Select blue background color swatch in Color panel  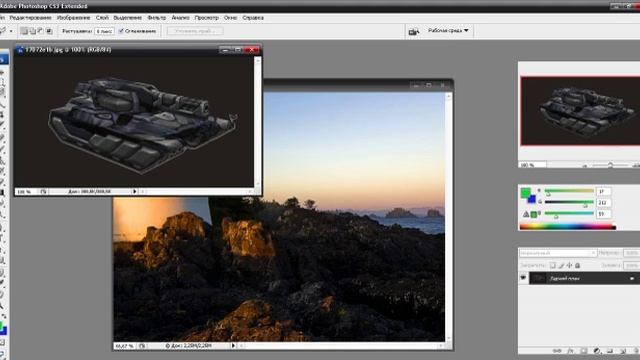(x=532, y=200)
